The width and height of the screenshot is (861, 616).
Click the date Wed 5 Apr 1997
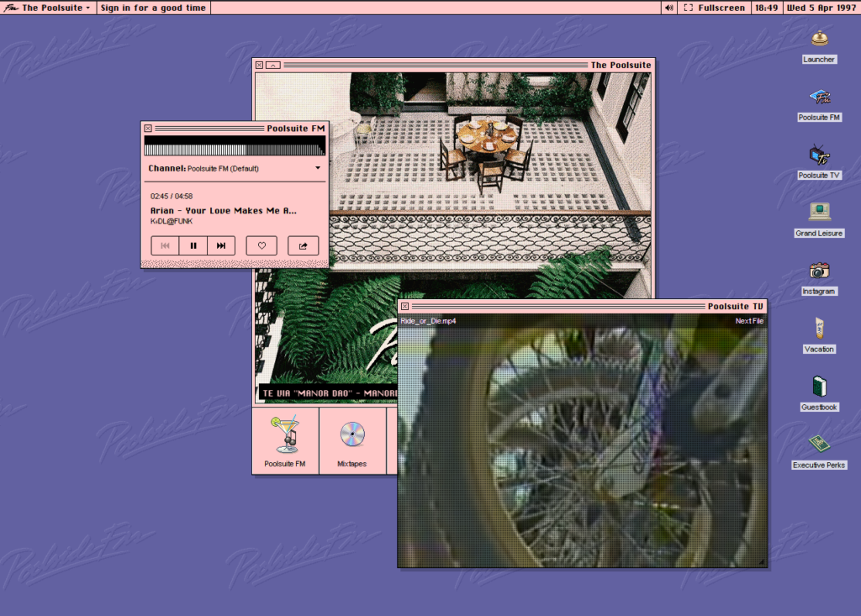point(821,8)
